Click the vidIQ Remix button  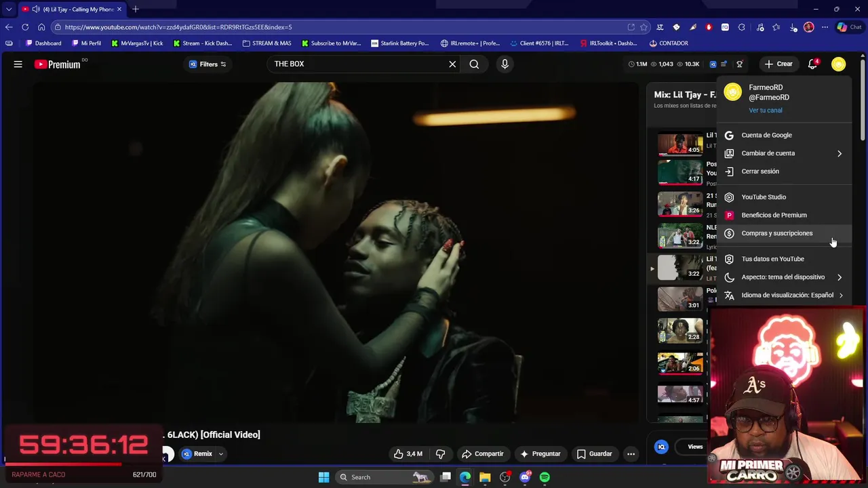click(x=197, y=454)
